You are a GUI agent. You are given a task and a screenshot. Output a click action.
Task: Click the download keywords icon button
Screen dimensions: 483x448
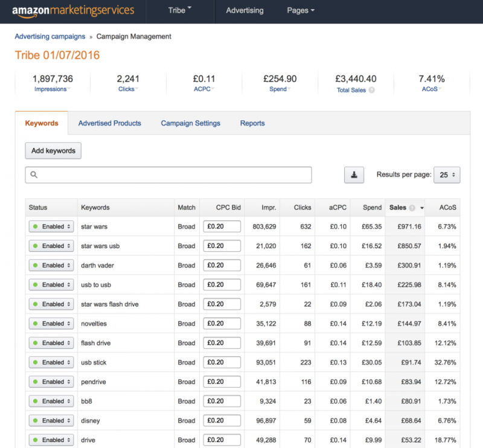(x=354, y=175)
